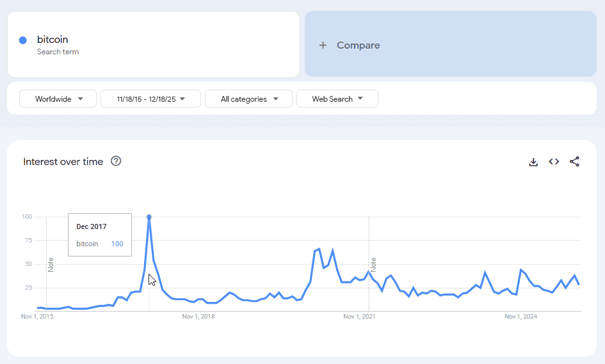Click the 75 y-axis label
The image size is (605, 364).
pyautogui.click(x=29, y=241)
